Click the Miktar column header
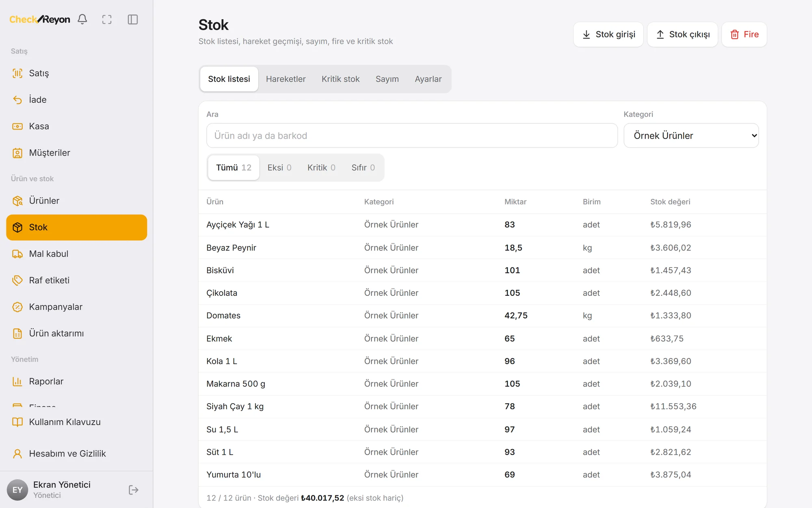Viewport: 812px width, 508px height. coord(515,202)
